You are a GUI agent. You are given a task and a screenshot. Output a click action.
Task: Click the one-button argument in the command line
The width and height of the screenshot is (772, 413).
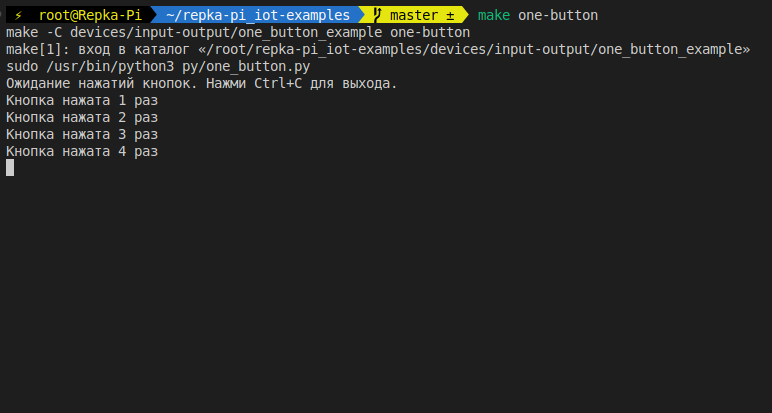[x=558, y=15]
